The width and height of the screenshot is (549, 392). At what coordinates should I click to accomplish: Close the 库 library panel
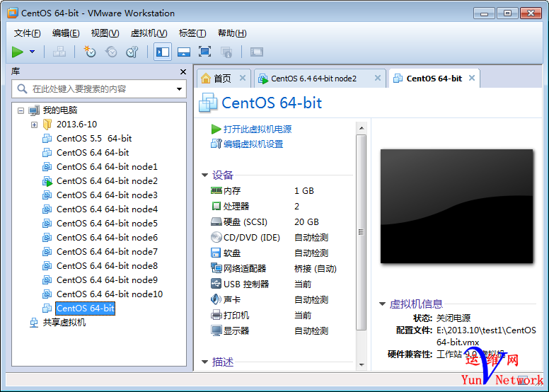183,71
